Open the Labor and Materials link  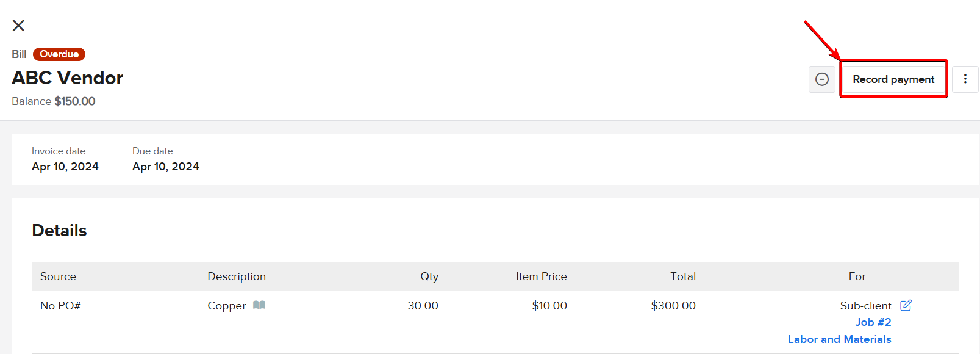tap(839, 339)
